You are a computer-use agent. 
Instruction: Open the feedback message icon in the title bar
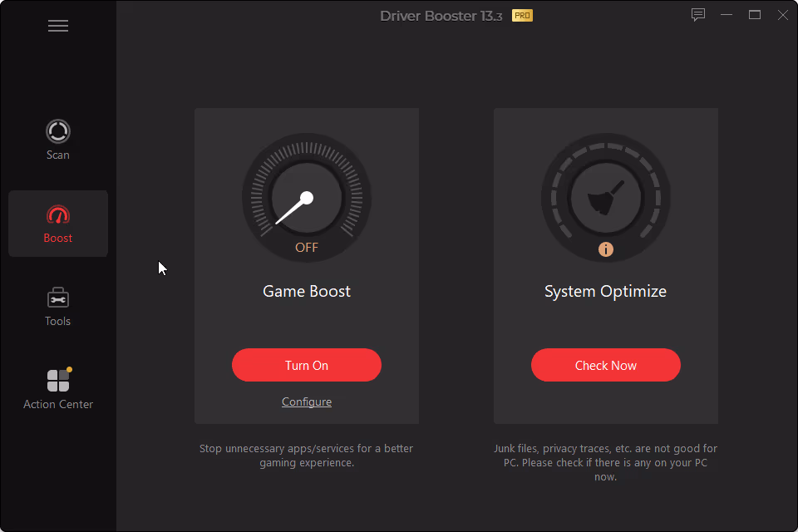[x=697, y=14]
